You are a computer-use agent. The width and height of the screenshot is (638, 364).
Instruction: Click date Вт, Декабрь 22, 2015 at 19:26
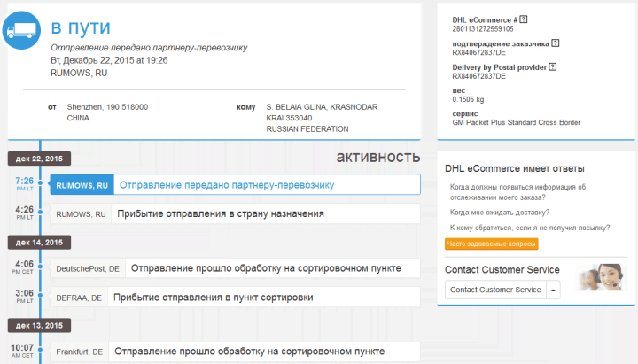(x=109, y=60)
